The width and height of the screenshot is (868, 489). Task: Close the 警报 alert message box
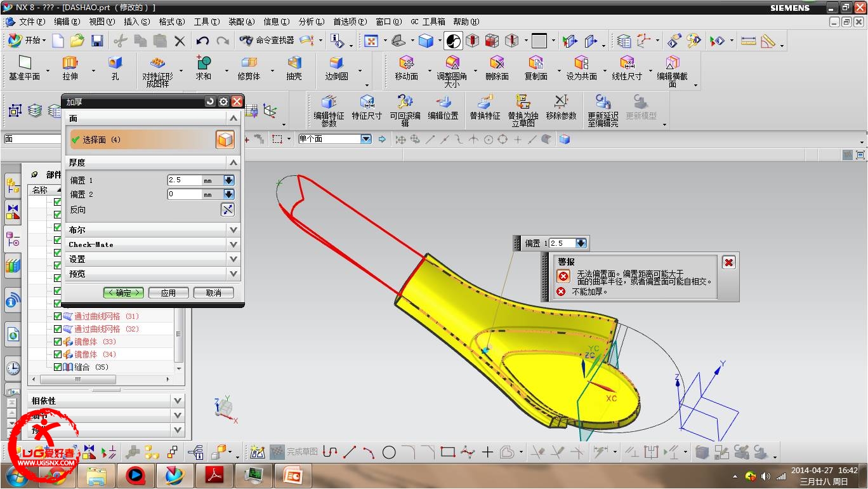[x=729, y=262]
